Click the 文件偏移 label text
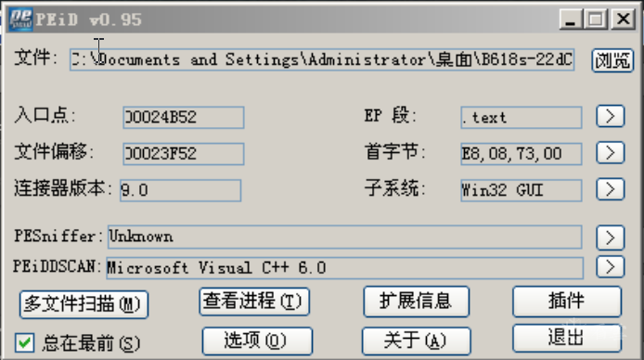The image size is (644, 360). tap(54, 152)
